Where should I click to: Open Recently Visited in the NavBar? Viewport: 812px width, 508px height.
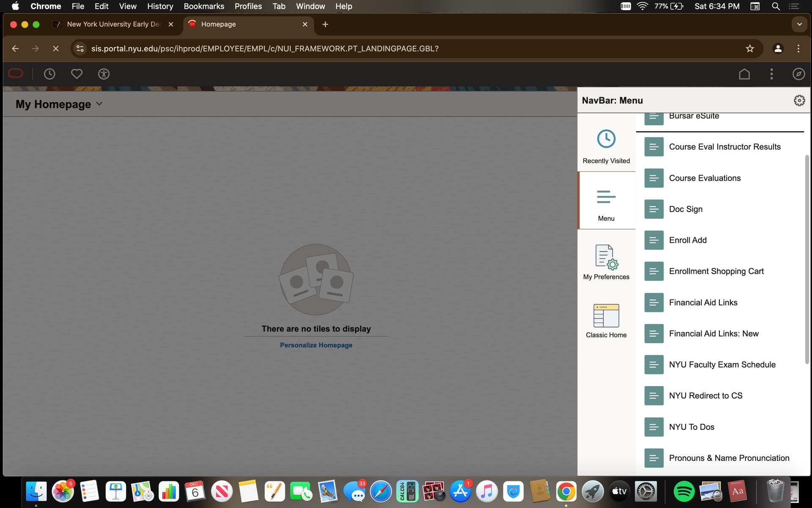[606, 146]
